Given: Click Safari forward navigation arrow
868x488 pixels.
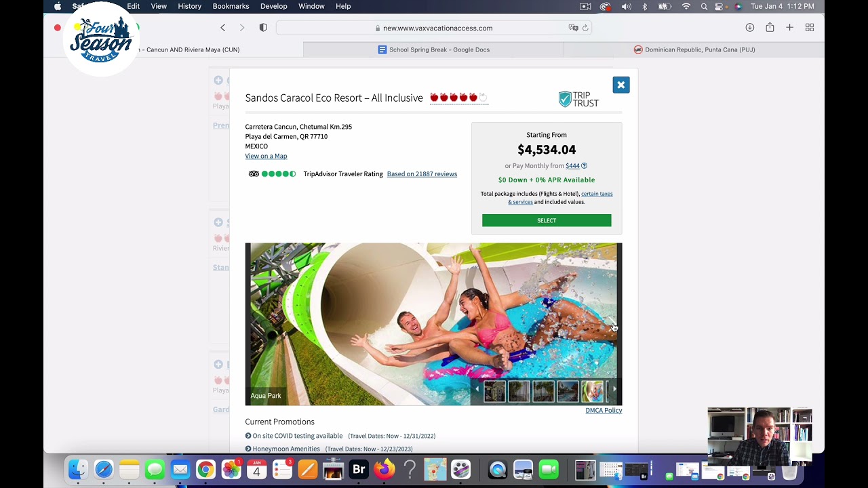Looking at the screenshot, I should tap(241, 28).
